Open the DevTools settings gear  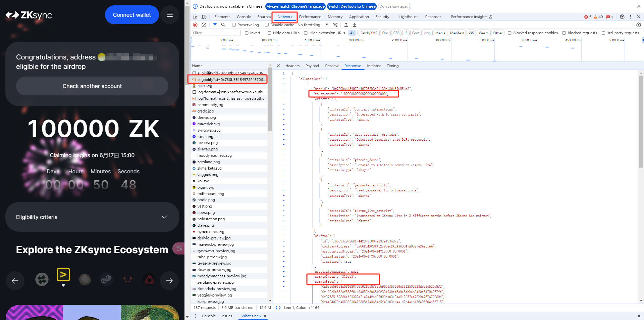coord(622,17)
